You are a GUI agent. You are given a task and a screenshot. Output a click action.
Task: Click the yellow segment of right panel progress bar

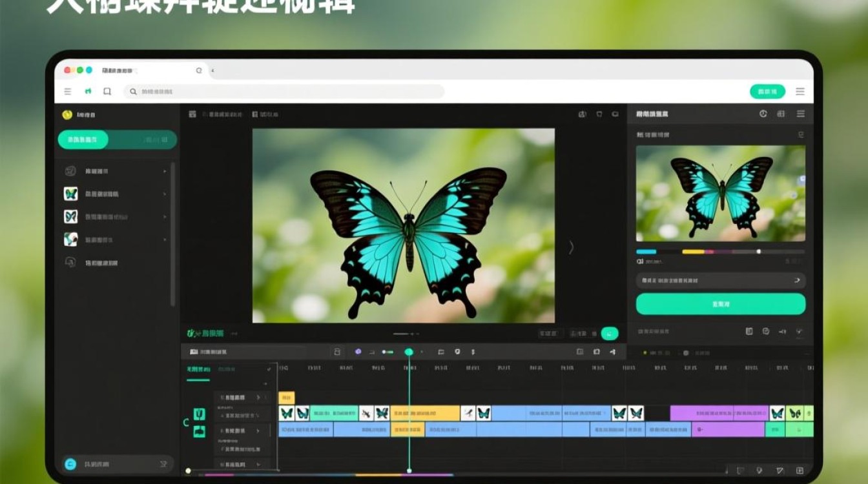pos(693,252)
